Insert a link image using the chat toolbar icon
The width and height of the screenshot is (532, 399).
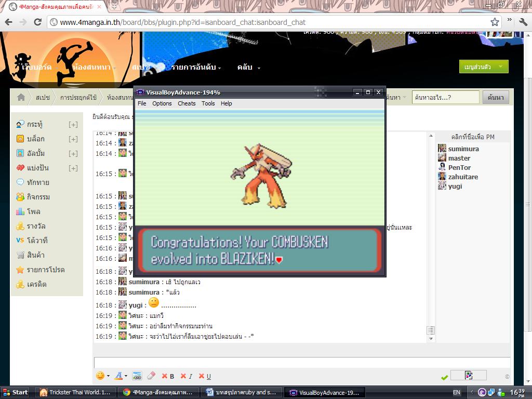[x=137, y=376]
